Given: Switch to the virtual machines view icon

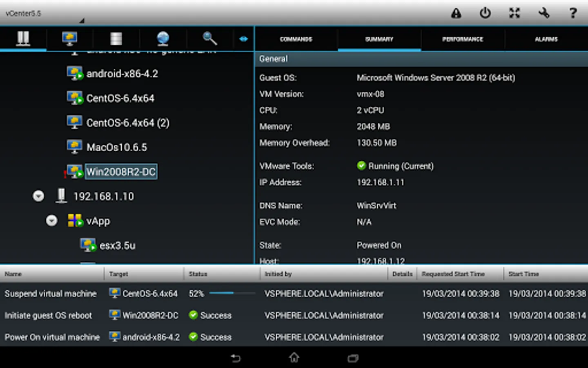Looking at the screenshot, I should click(x=70, y=38).
